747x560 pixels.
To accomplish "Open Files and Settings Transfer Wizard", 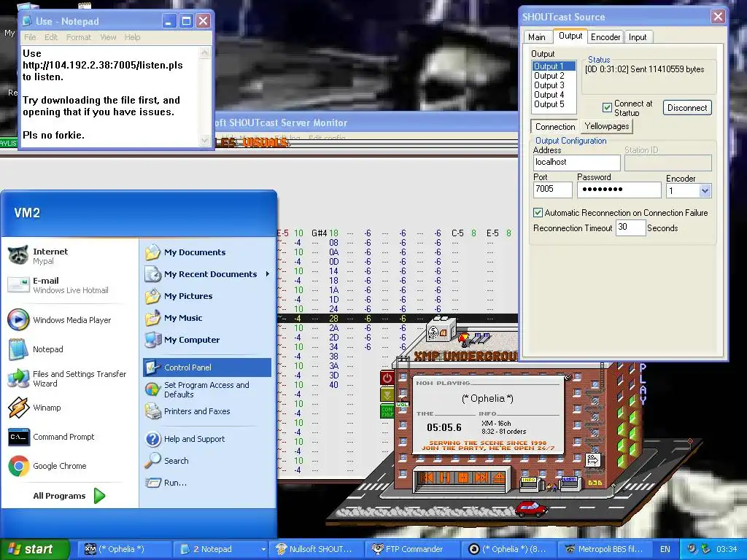I will point(66,378).
